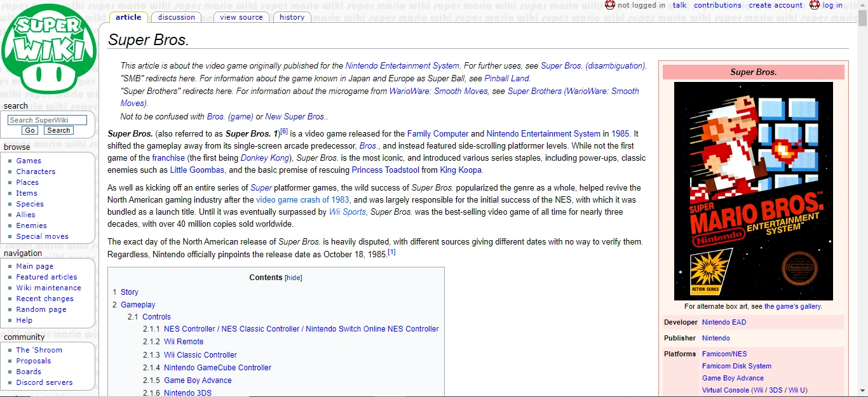Click the Go button under search
The height and width of the screenshot is (397, 868).
coord(30,130)
